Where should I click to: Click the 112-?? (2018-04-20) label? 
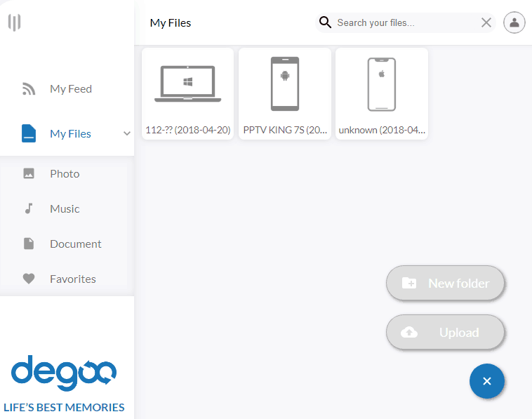[188, 130]
